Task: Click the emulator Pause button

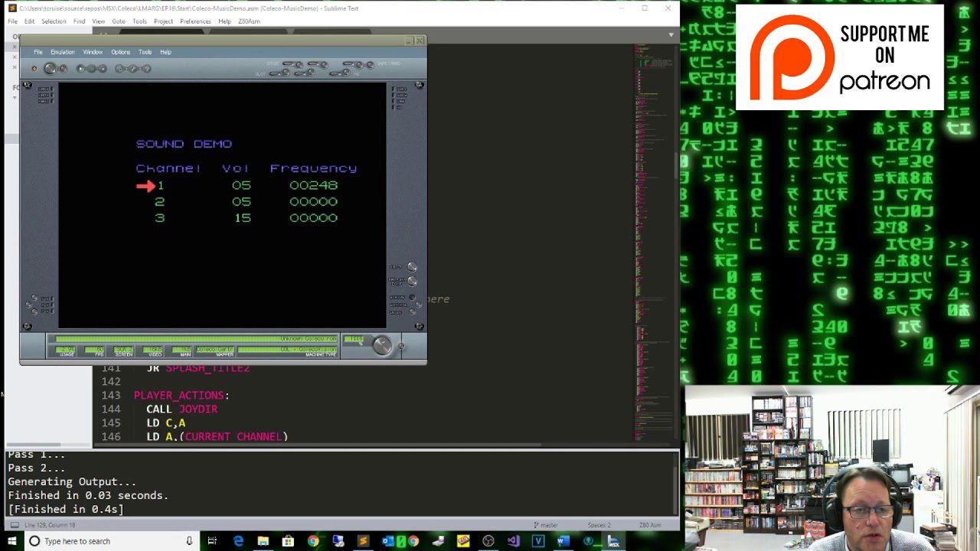Action: 91,68
